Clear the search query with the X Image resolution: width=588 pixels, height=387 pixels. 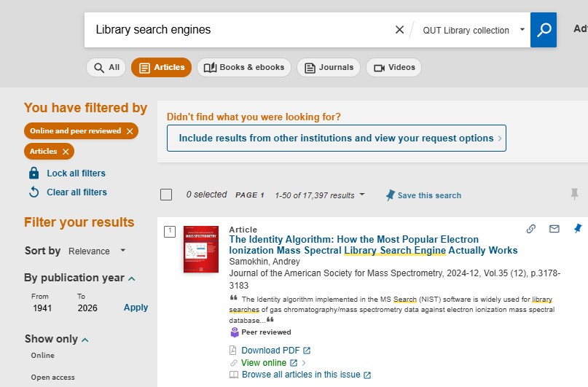399,30
